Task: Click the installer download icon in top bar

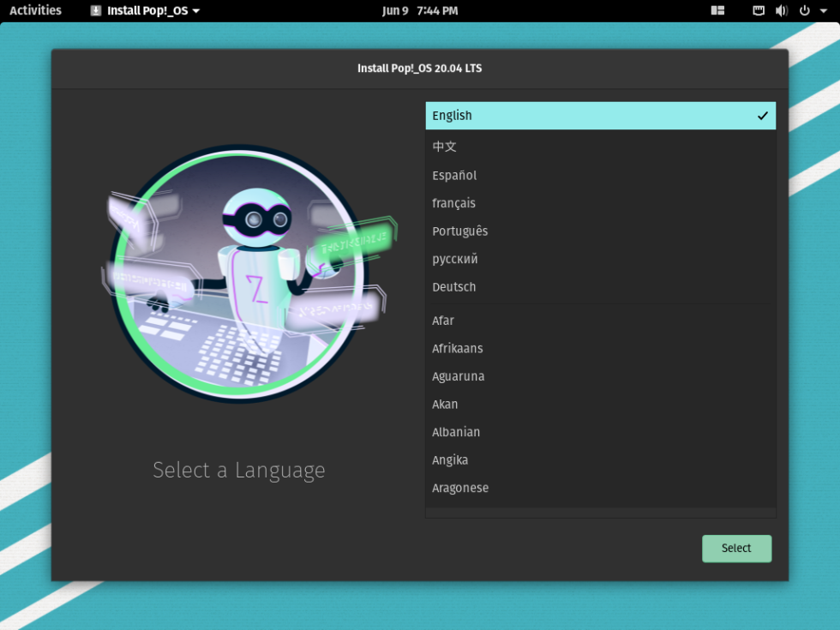Action: [96, 11]
